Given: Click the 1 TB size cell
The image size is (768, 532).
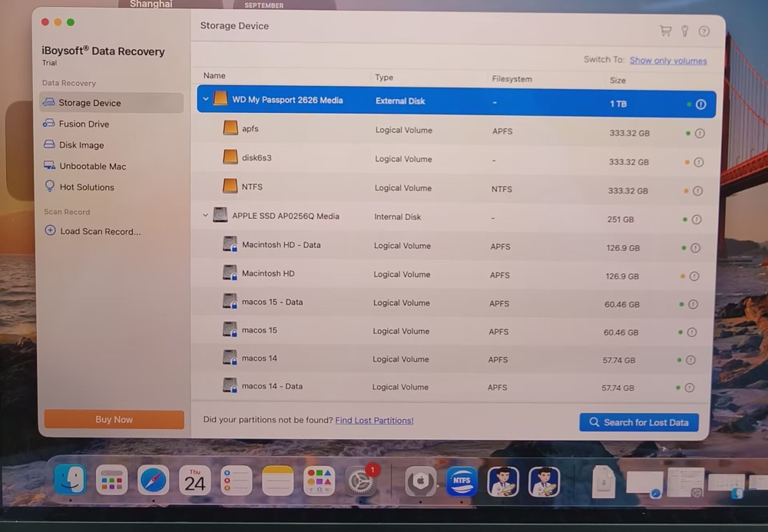Looking at the screenshot, I should click(618, 104).
